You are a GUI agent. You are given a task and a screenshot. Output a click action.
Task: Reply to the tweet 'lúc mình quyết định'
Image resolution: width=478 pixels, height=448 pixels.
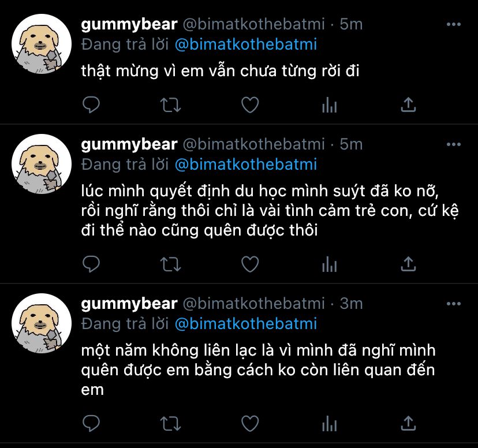(x=91, y=264)
